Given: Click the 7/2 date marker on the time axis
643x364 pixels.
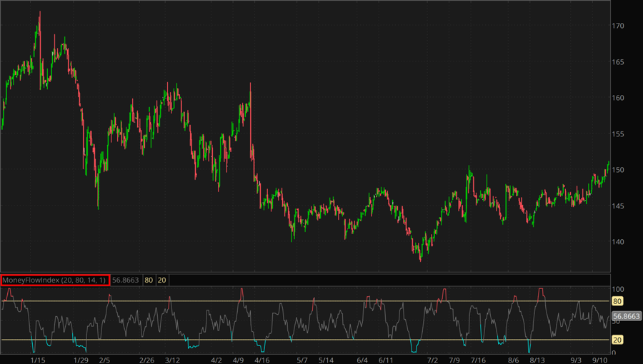Looking at the screenshot, I should (x=432, y=359).
